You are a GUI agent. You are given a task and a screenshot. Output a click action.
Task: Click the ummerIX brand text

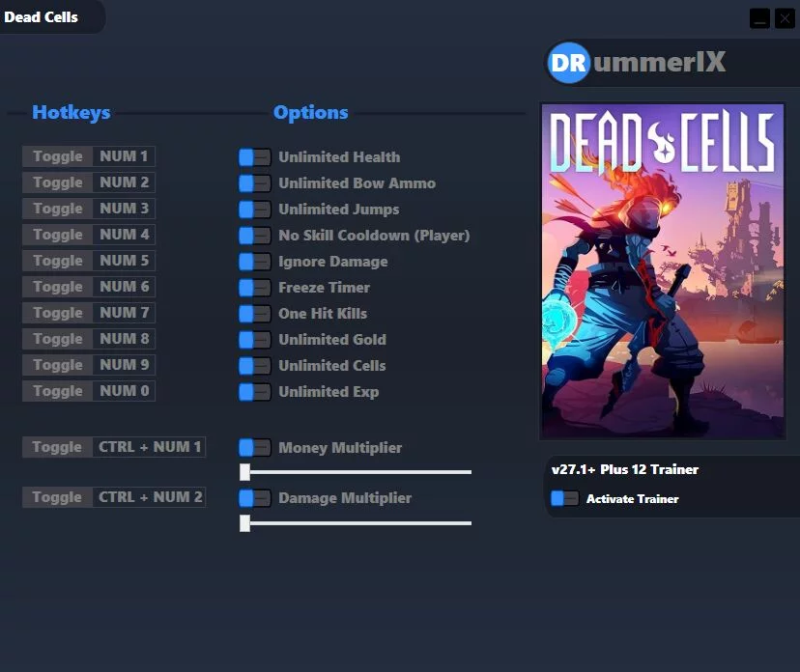[x=659, y=62]
